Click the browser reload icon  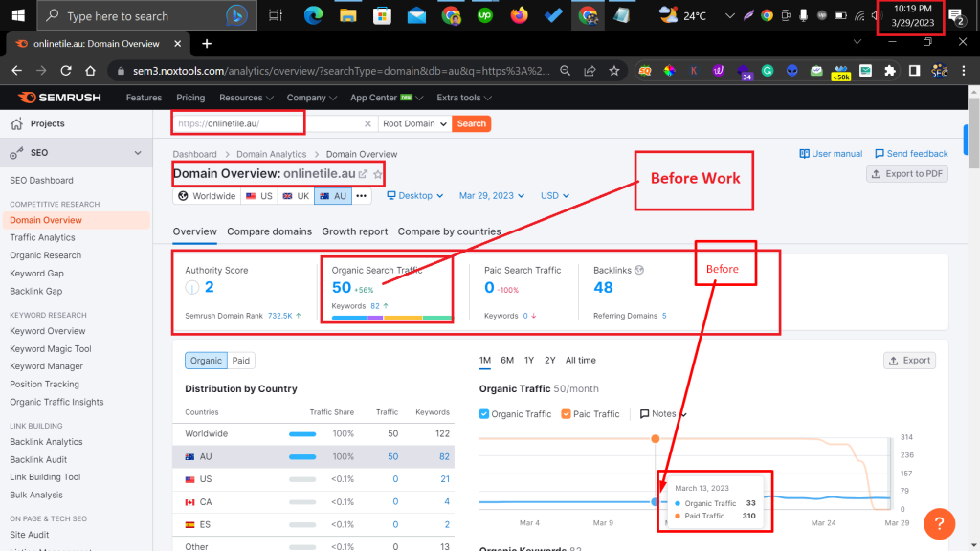[x=65, y=71]
